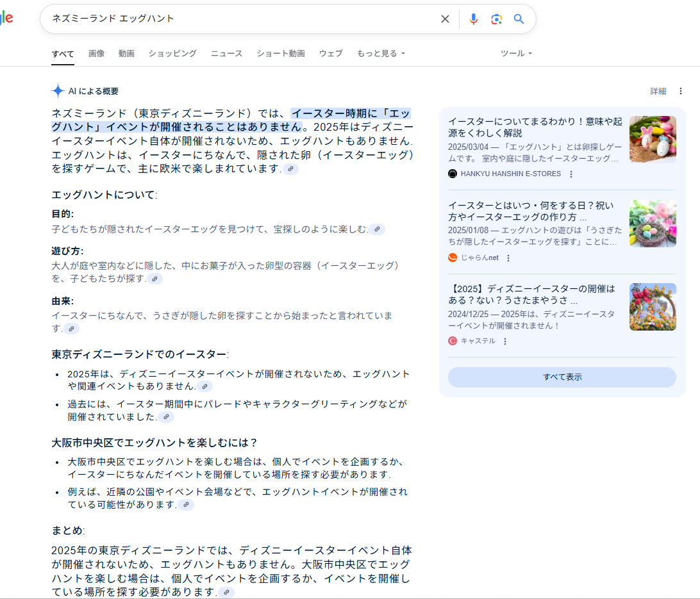Click the じゃらんnet favicon
The height and width of the screenshot is (599, 700).
tap(452, 258)
